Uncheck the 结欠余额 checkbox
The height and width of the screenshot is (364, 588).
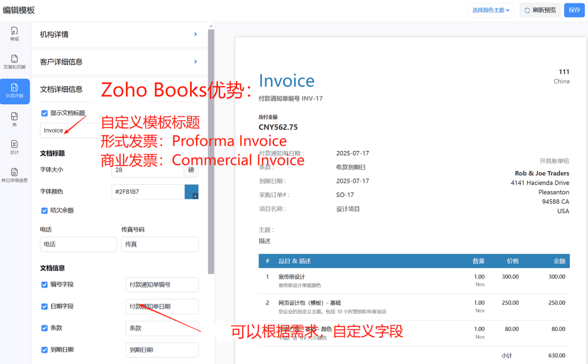click(44, 211)
